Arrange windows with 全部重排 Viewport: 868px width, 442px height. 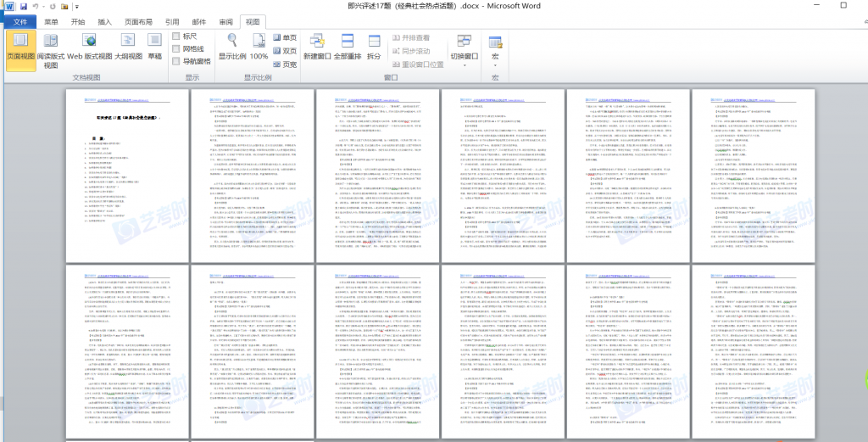coord(348,47)
